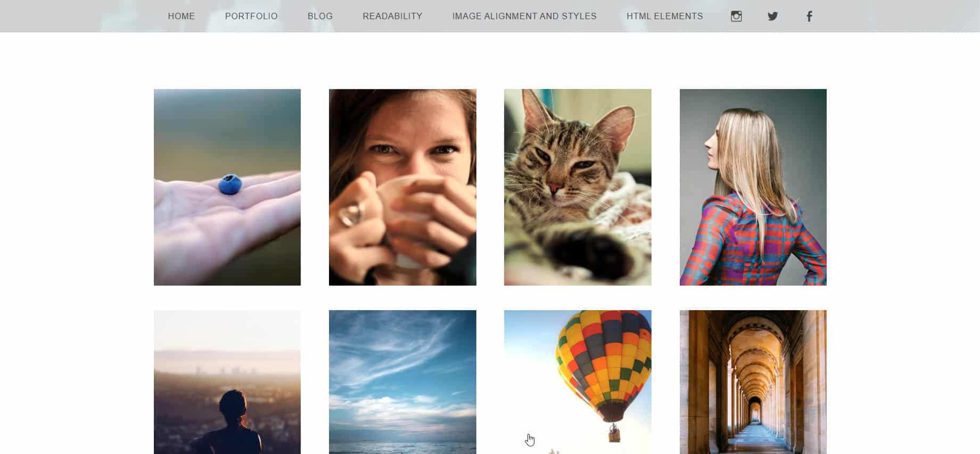Open the blonde woman in plaid photo

tap(753, 187)
